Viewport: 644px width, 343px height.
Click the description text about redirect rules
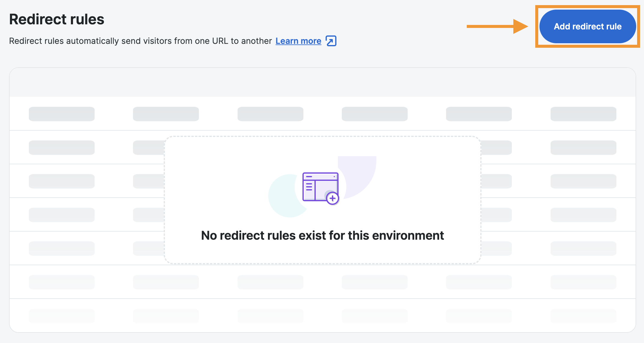click(140, 41)
